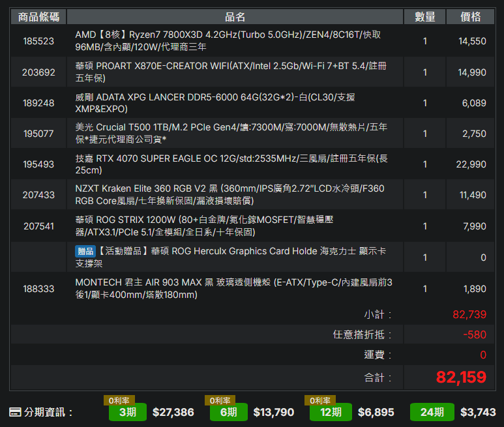Select the ADATA XPG LANCER DDR5-6000 item
This screenshot has width=504, height=427.
tap(215, 103)
